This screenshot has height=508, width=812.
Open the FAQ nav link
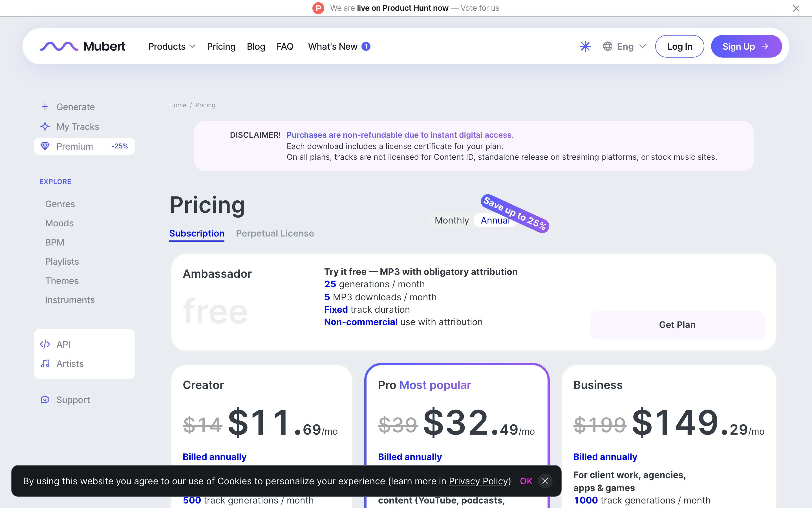pos(285,46)
